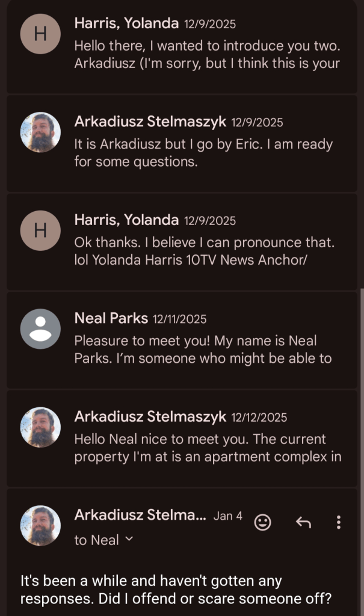Open Arkadiusz's profile photo on 12/12/2025 message
The image size is (364, 616).
tap(40, 427)
